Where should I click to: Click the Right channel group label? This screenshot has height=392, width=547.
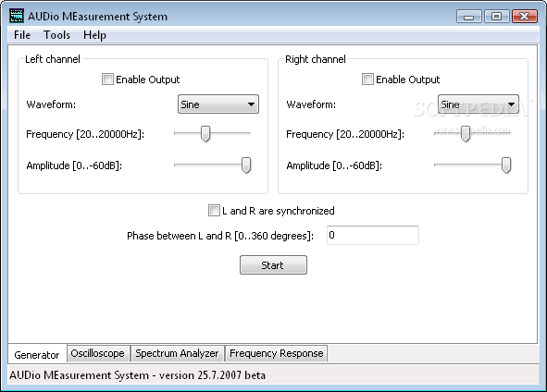(316, 59)
